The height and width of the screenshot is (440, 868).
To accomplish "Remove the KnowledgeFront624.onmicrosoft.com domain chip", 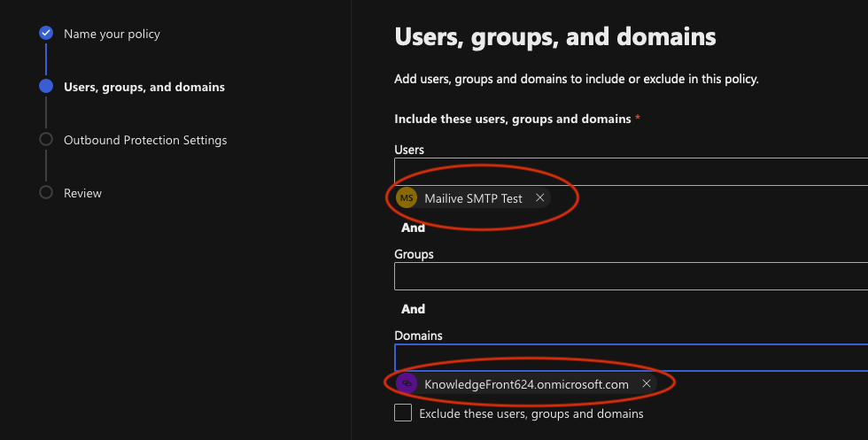I will point(646,383).
